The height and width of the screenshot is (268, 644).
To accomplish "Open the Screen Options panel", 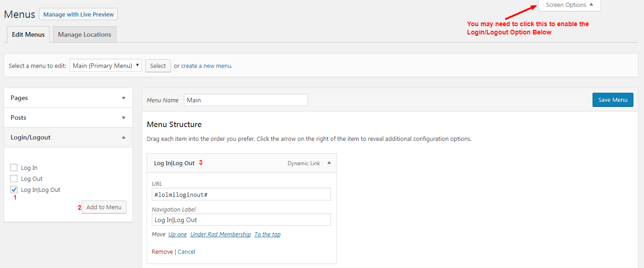I will 569,5.
